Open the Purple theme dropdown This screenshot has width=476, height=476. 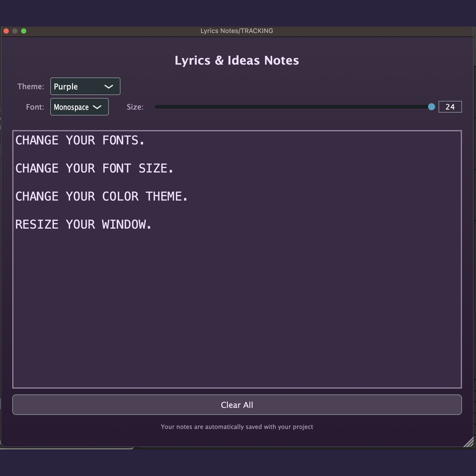[85, 86]
